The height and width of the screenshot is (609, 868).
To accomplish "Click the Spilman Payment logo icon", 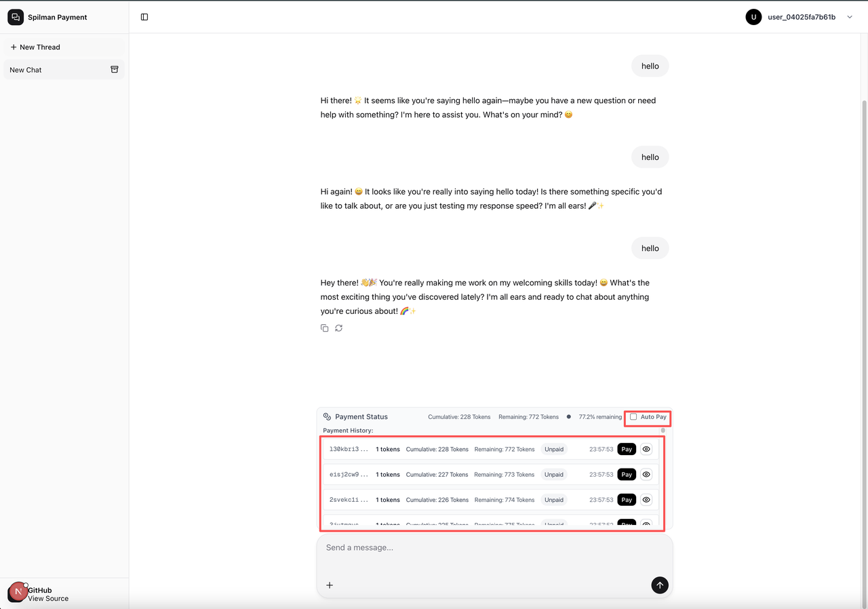I will pos(16,17).
